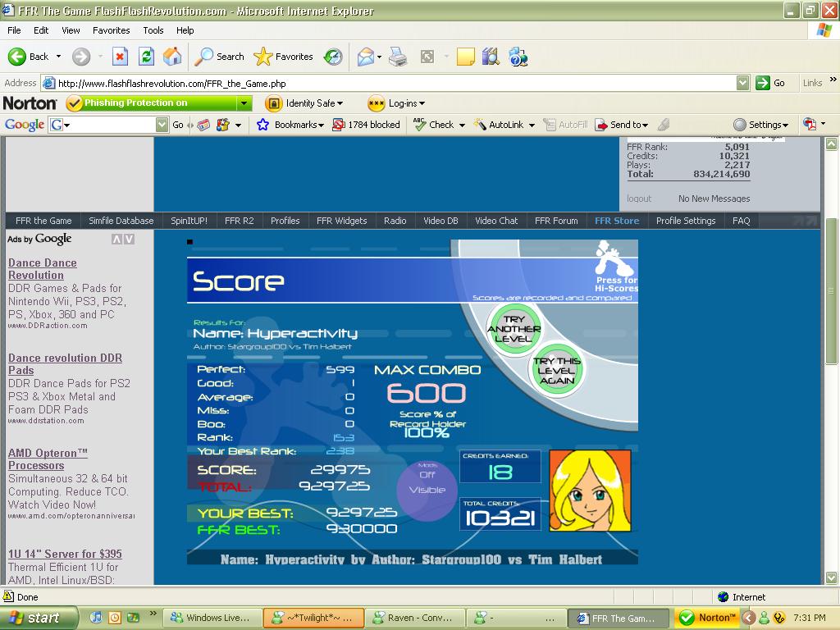The height and width of the screenshot is (630, 840).
Task: Click the Google toolbar bookmark star icon
Action: click(262, 125)
